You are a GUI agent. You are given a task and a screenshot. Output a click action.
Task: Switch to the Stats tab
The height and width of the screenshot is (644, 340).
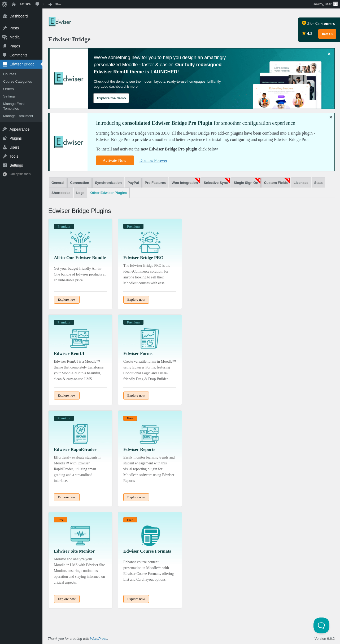point(318,183)
